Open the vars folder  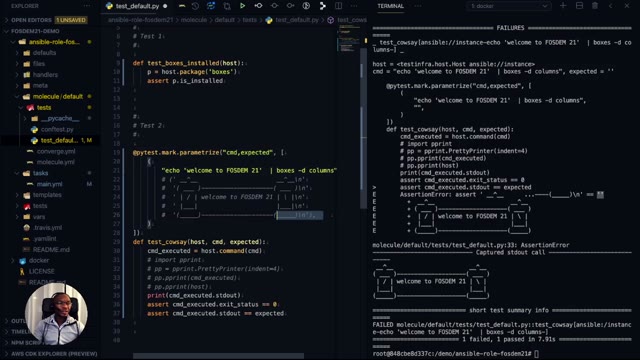(x=39, y=217)
